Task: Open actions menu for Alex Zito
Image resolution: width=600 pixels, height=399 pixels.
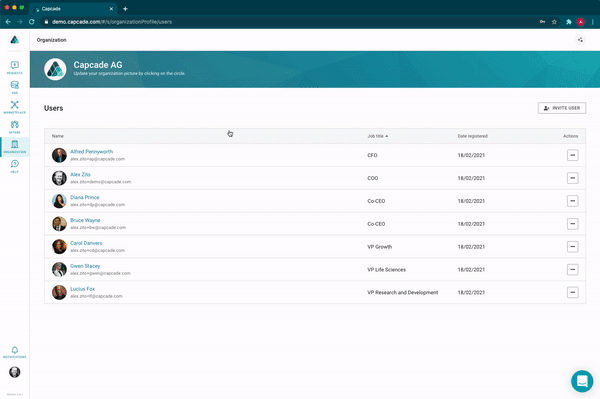Action: click(x=572, y=178)
